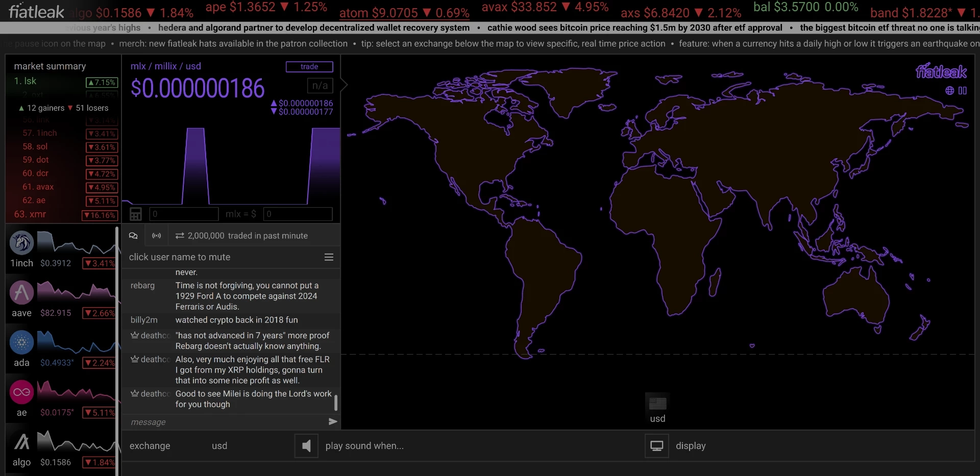Toggle the play sound speaker icon
Screen dimensions: 980x476
point(306,446)
